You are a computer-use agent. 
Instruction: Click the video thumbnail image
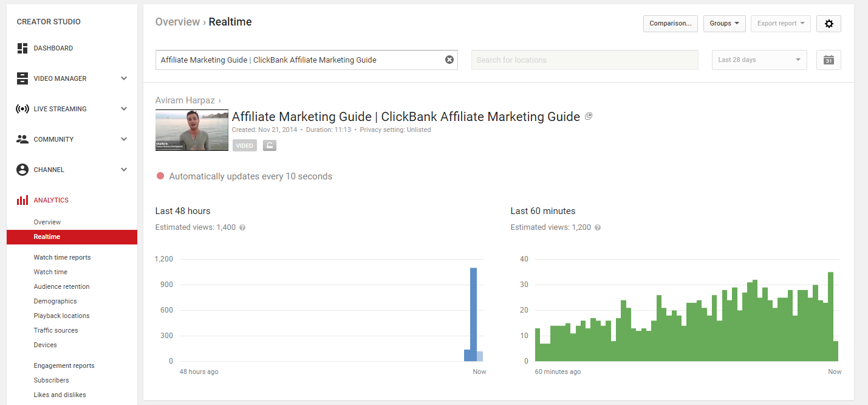pyautogui.click(x=192, y=130)
